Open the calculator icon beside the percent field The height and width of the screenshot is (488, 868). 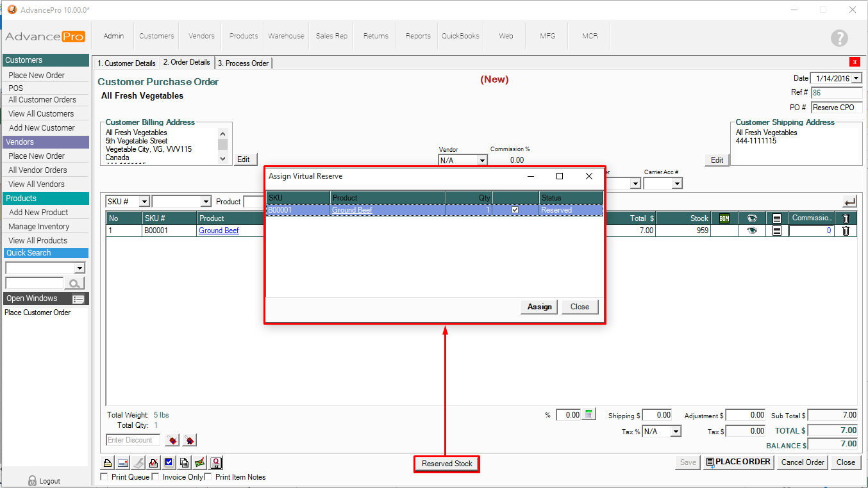[x=590, y=414]
